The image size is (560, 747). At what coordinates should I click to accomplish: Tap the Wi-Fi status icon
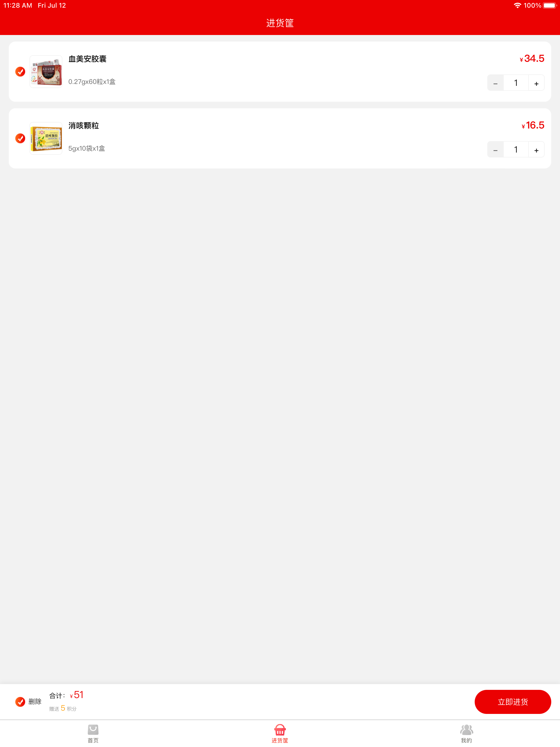[517, 5]
